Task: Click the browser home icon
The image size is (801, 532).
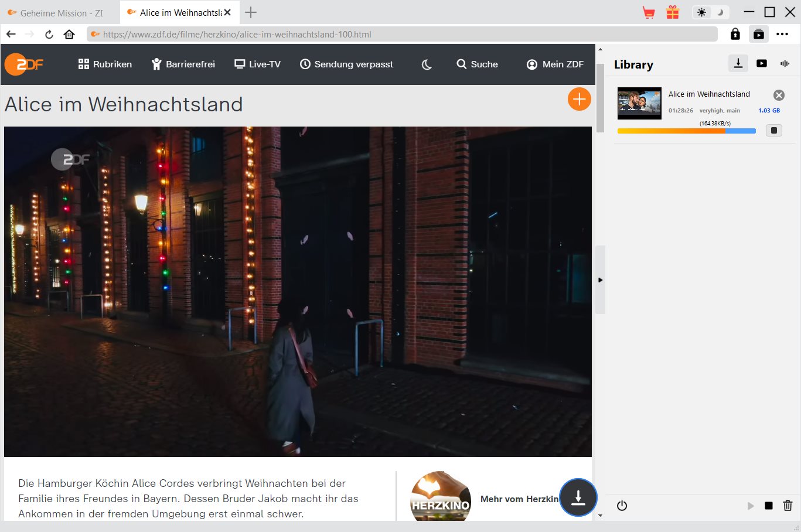Action: tap(69, 34)
